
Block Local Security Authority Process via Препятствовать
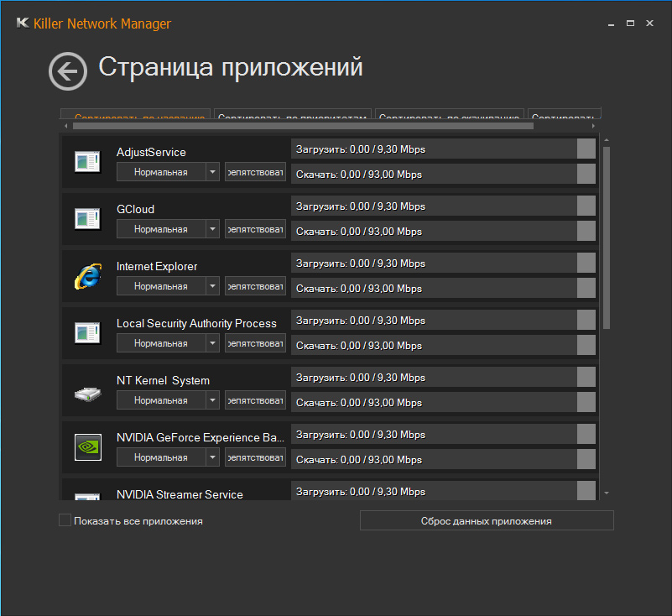(x=255, y=343)
